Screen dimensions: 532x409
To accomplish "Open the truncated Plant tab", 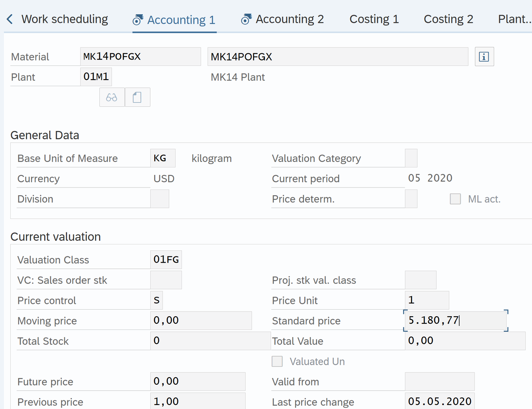I will coord(514,19).
